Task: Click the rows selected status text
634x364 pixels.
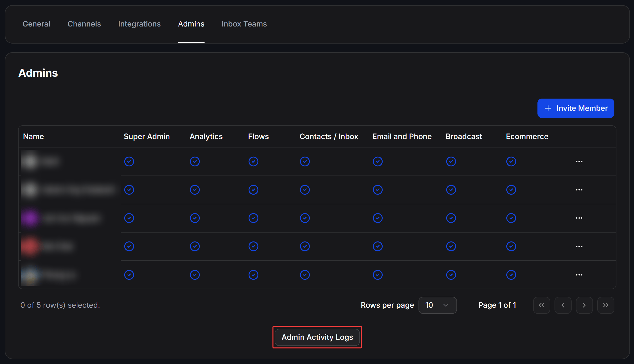Action: [x=60, y=305]
